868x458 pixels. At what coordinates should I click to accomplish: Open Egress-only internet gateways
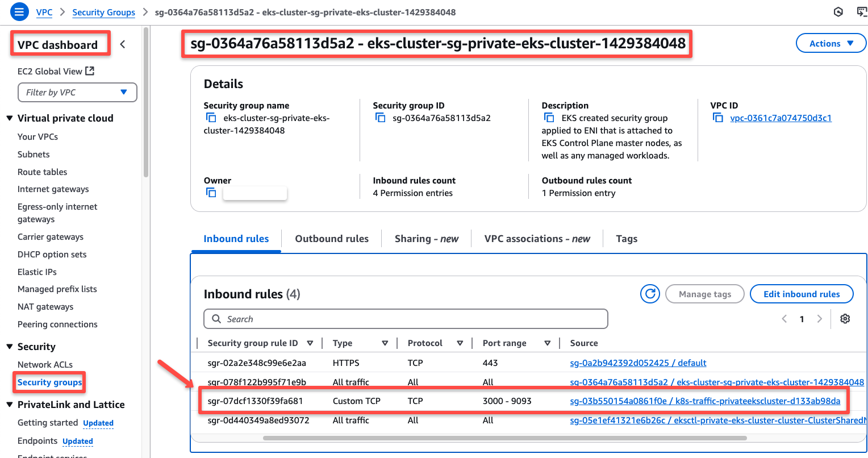(57, 213)
